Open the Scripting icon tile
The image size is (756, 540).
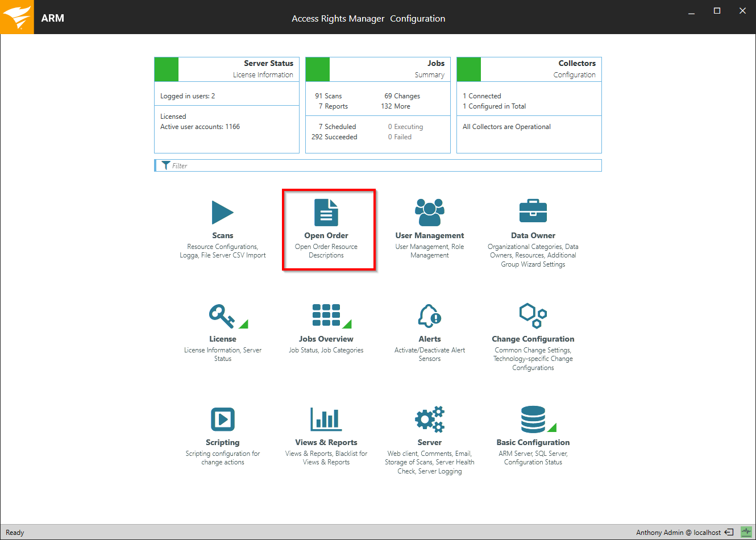click(222, 419)
